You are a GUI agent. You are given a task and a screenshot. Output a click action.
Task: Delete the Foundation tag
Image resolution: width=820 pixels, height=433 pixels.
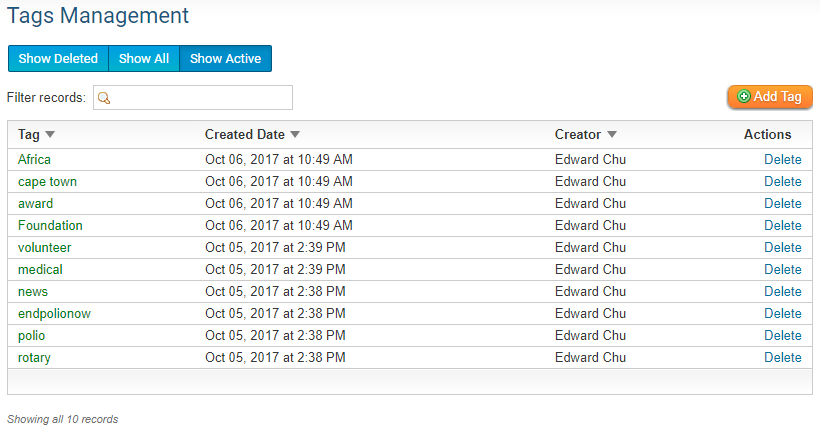point(782,225)
